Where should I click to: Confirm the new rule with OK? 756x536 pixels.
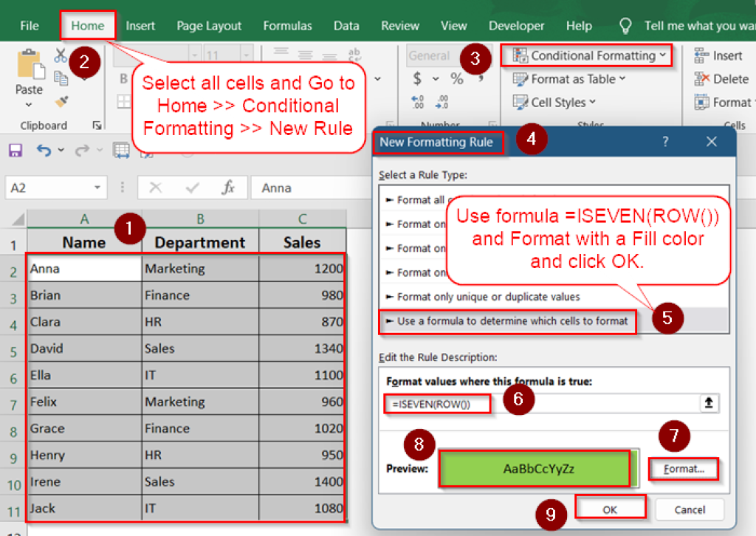click(611, 509)
